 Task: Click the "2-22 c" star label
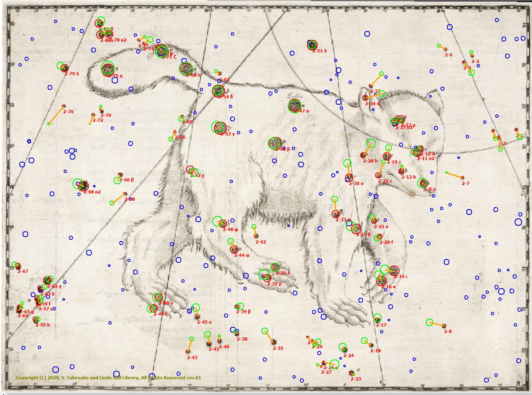click(x=385, y=181)
